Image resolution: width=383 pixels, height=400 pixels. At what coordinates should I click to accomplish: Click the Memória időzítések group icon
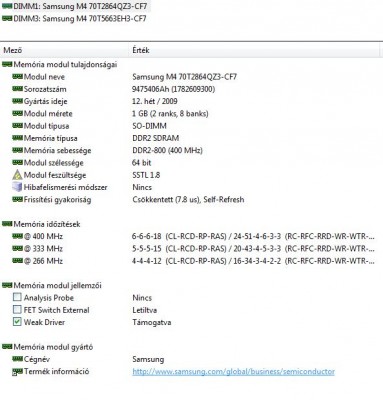pyautogui.click(x=7, y=224)
